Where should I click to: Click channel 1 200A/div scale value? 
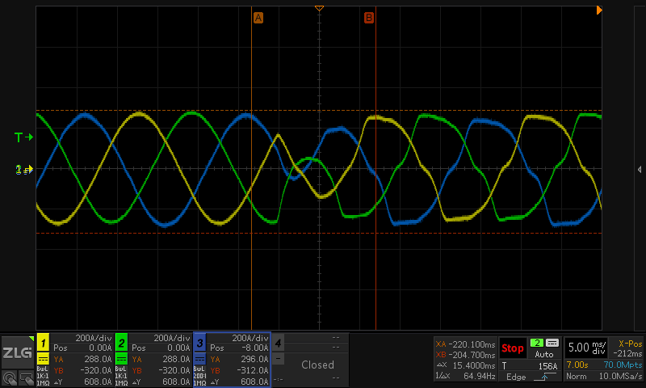[94, 338]
